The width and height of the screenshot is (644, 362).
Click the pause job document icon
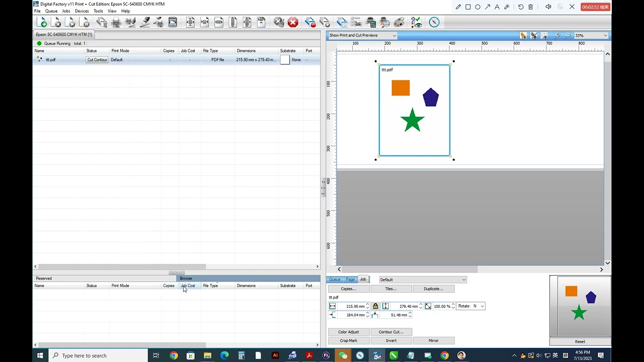coord(85,22)
